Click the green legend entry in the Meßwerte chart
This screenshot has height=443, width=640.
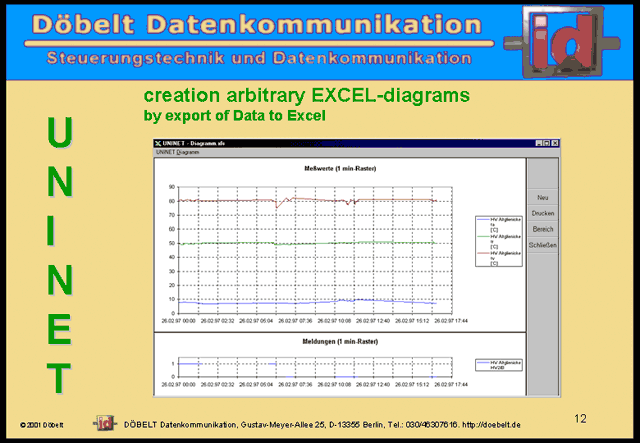(499, 241)
